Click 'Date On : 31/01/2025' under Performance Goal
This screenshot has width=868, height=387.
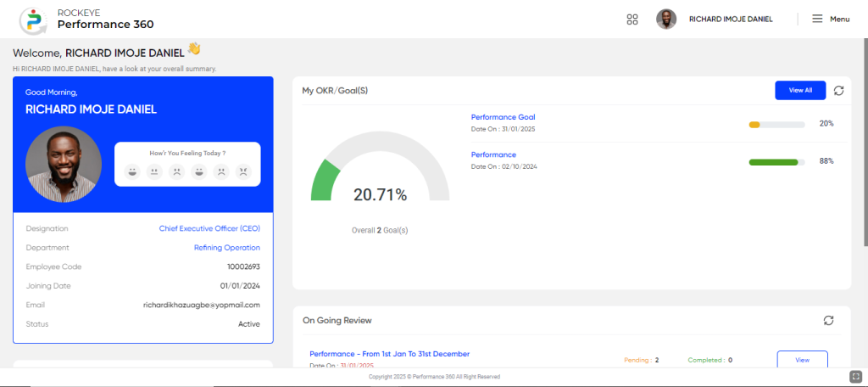point(503,129)
